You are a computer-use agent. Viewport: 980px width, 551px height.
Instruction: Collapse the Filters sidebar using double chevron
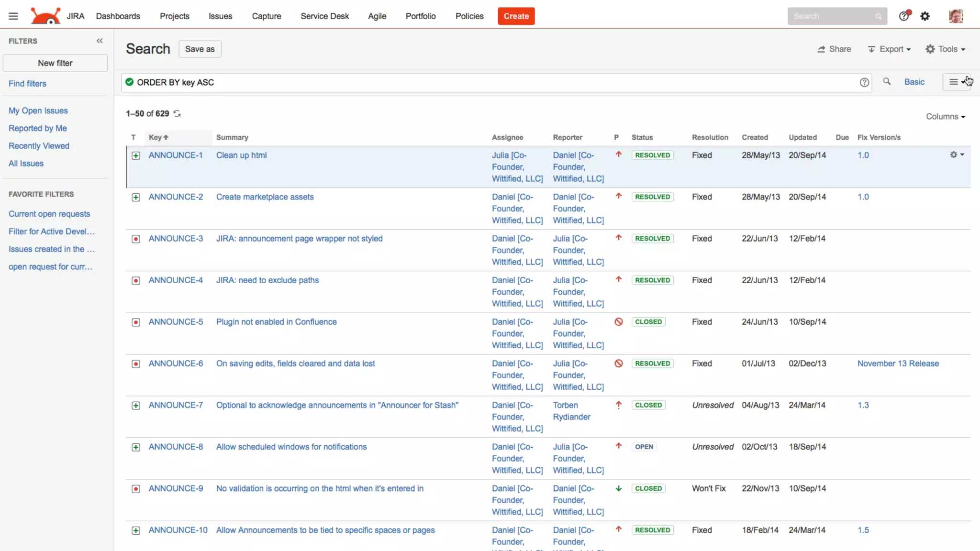point(100,41)
